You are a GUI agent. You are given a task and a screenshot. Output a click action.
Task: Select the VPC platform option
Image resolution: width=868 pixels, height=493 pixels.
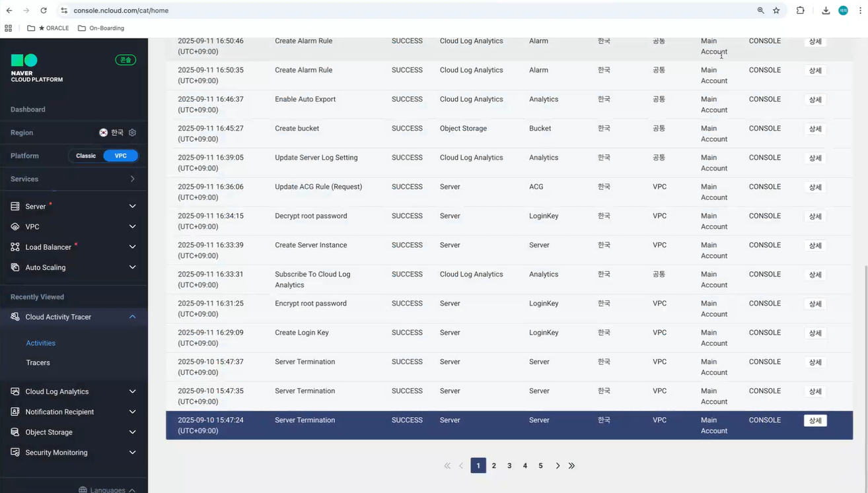[121, 156]
